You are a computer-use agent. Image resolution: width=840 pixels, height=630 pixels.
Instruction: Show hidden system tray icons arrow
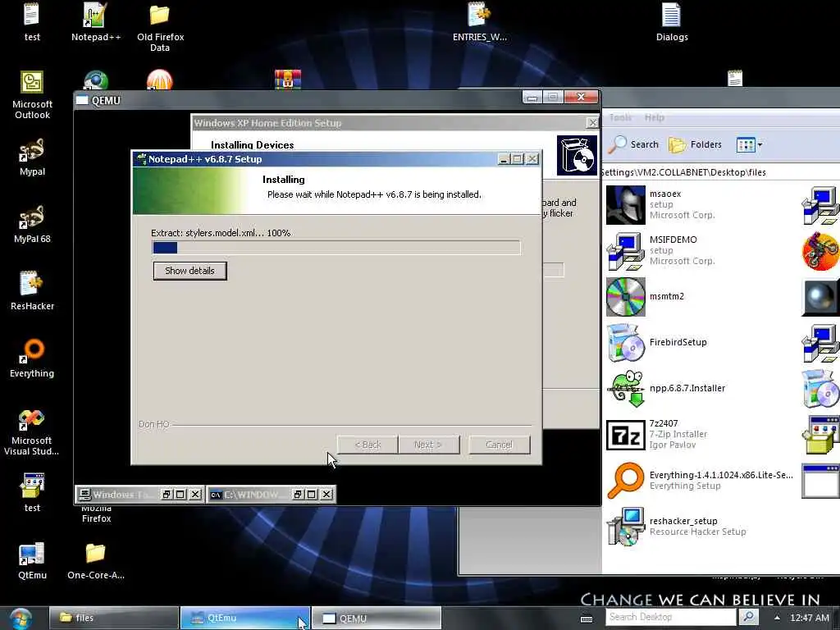coord(777,618)
